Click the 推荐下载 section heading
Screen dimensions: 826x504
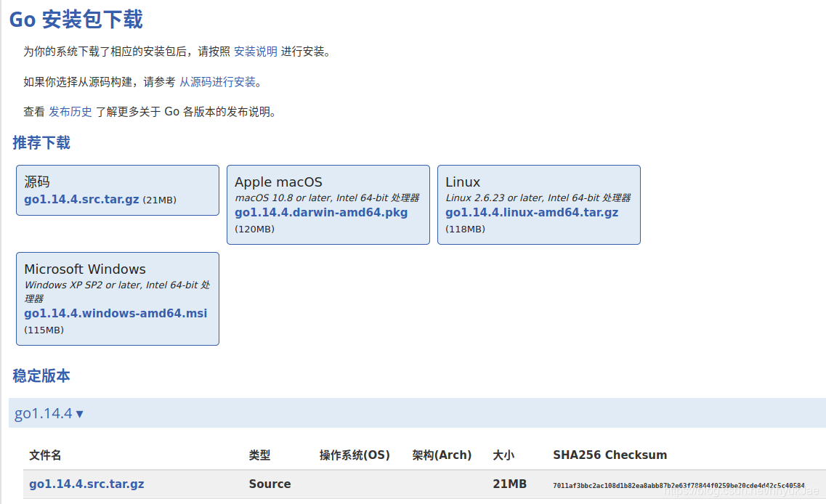[x=41, y=143]
